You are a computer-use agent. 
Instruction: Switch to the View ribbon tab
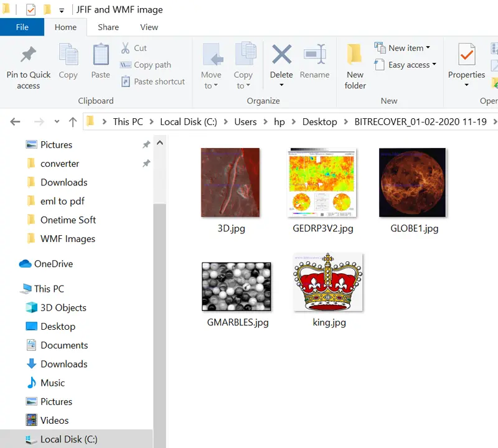pyautogui.click(x=149, y=27)
